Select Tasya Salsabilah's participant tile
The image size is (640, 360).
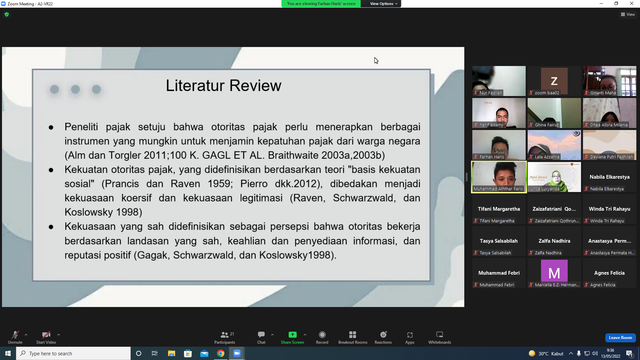coord(499,241)
